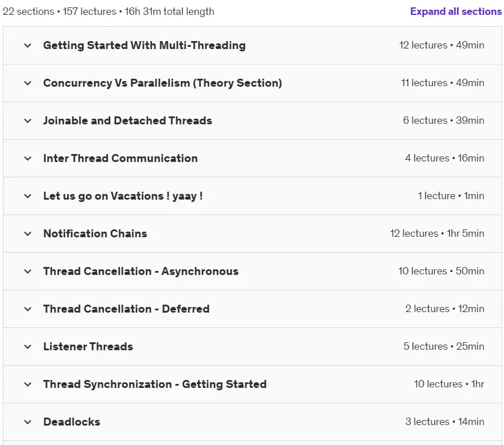The width and height of the screenshot is (504, 445).
Task: Click the Listener Threads chevron icon
Action: pyautogui.click(x=27, y=347)
